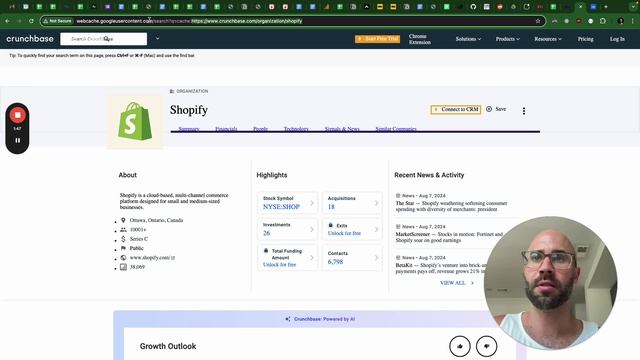Switch to the Summary tab

[189, 129]
